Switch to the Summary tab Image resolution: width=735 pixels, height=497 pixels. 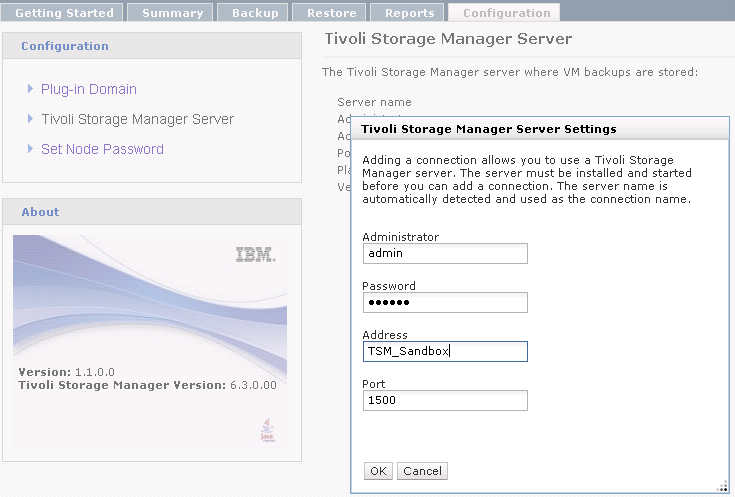pos(172,13)
